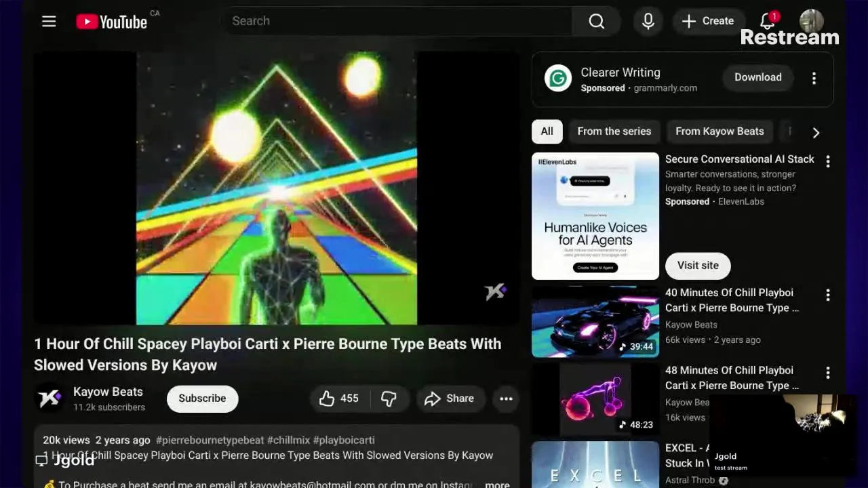The width and height of the screenshot is (868, 488).
Task: Open the hamburger guide menu
Action: point(49,21)
